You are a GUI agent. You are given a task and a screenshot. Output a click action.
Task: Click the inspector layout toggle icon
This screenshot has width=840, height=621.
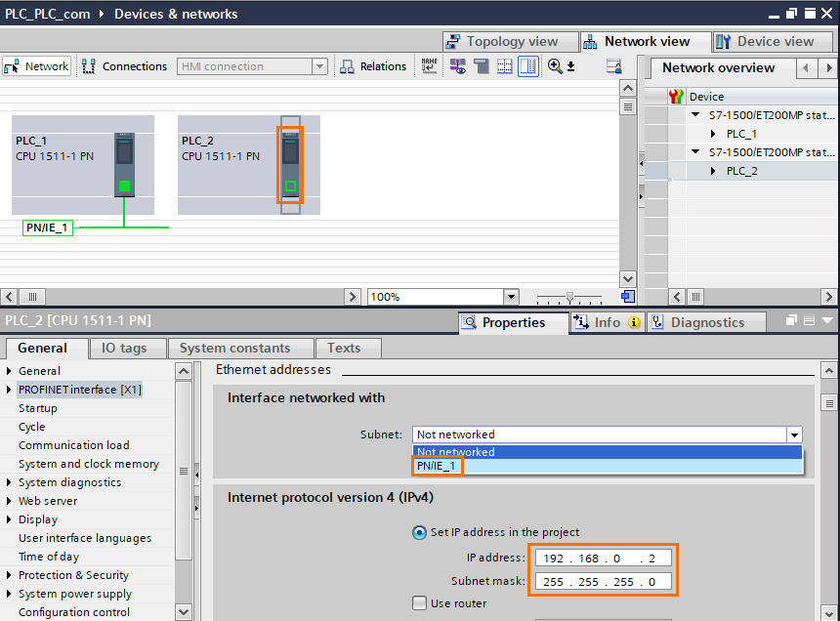point(810,320)
